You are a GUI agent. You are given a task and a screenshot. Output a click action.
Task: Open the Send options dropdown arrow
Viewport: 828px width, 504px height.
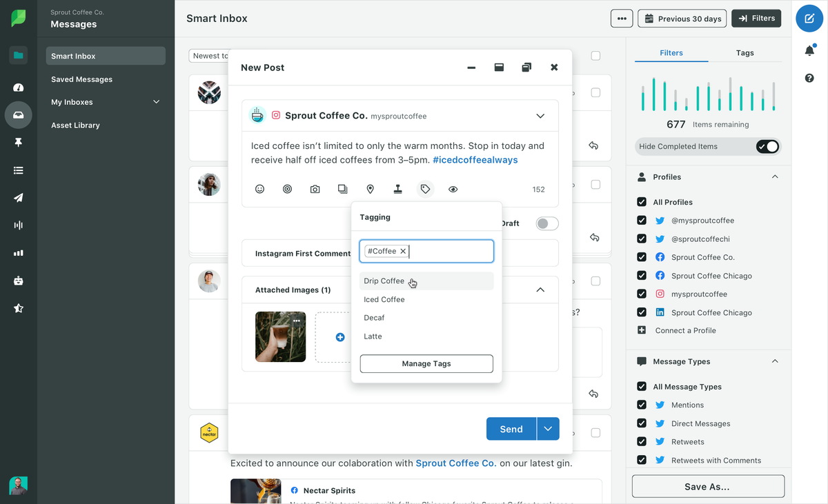pyautogui.click(x=548, y=429)
